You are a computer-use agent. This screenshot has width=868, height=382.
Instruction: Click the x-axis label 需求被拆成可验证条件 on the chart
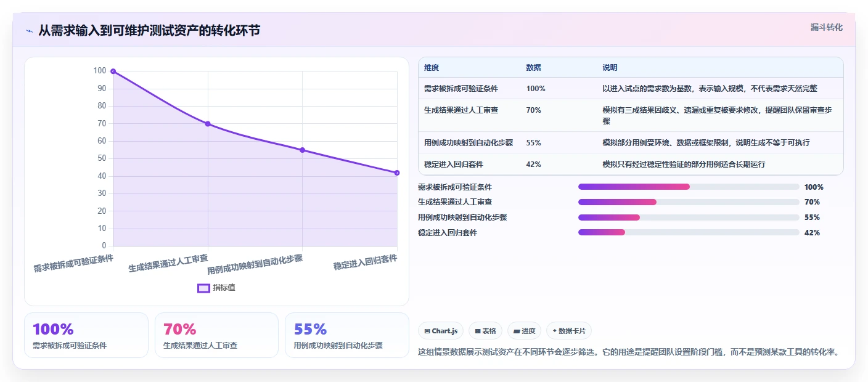(73, 264)
